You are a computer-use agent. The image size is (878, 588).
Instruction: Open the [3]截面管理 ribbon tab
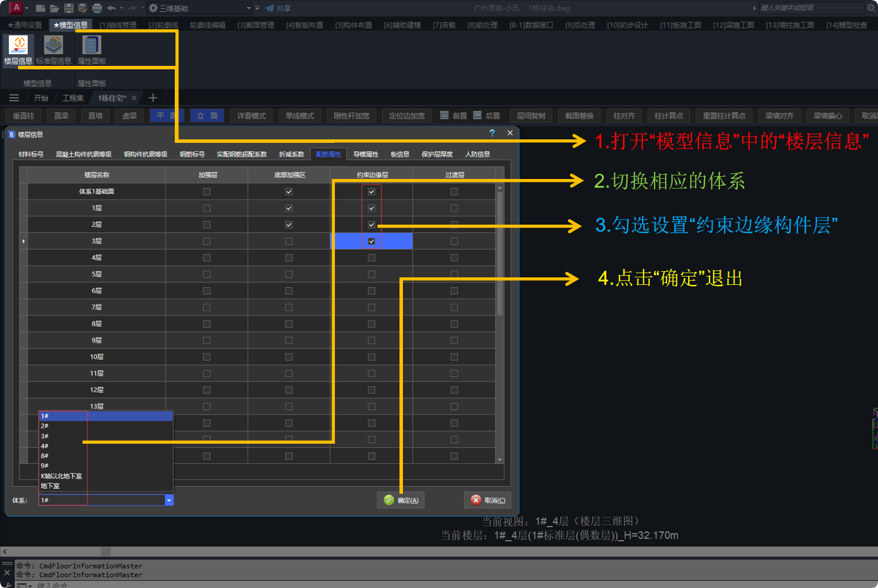point(256,25)
